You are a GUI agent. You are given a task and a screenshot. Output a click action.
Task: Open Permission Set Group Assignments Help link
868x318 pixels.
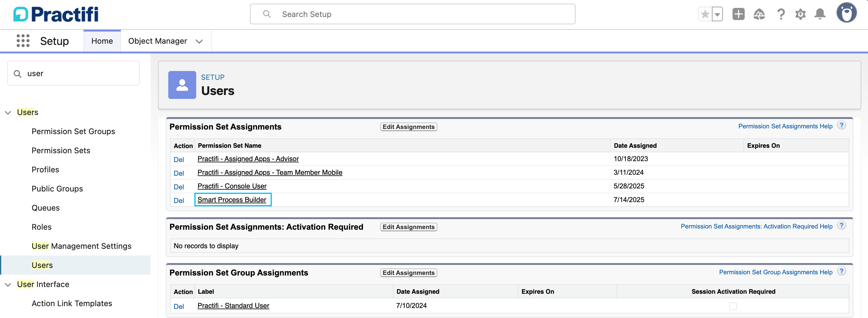pos(775,272)
